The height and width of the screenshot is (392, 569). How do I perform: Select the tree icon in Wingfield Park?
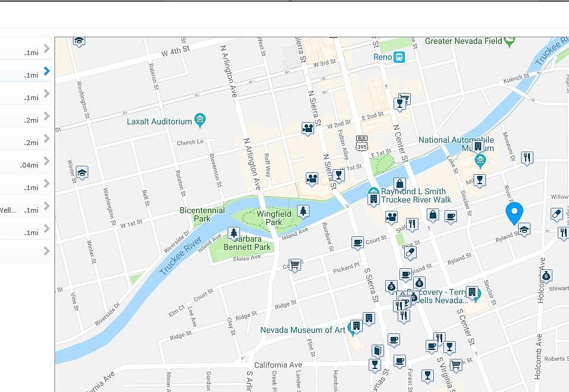303,211
